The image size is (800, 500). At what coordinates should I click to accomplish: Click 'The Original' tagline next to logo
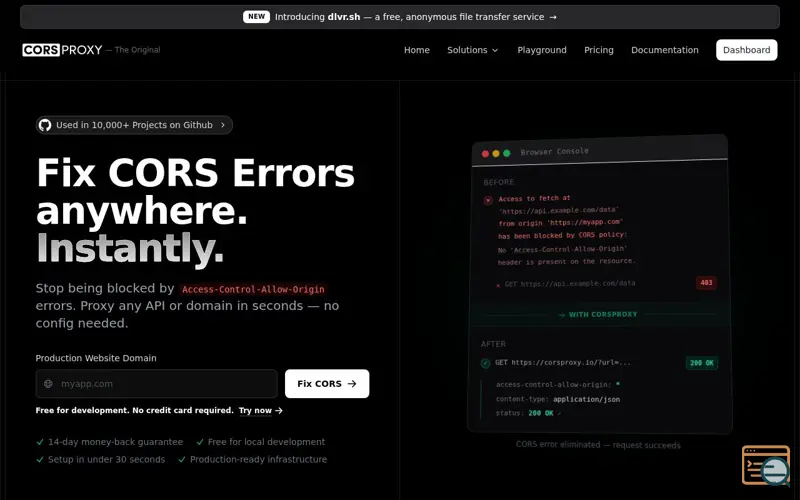137,50
